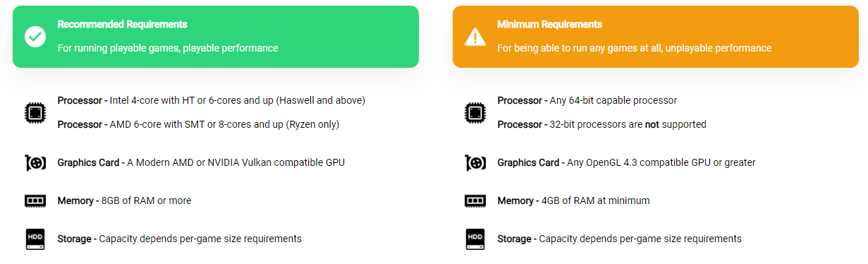Viewport: 868px width, 264px height.
Task: Click the HDD icon in the minimum column
Action: [475, 239]
